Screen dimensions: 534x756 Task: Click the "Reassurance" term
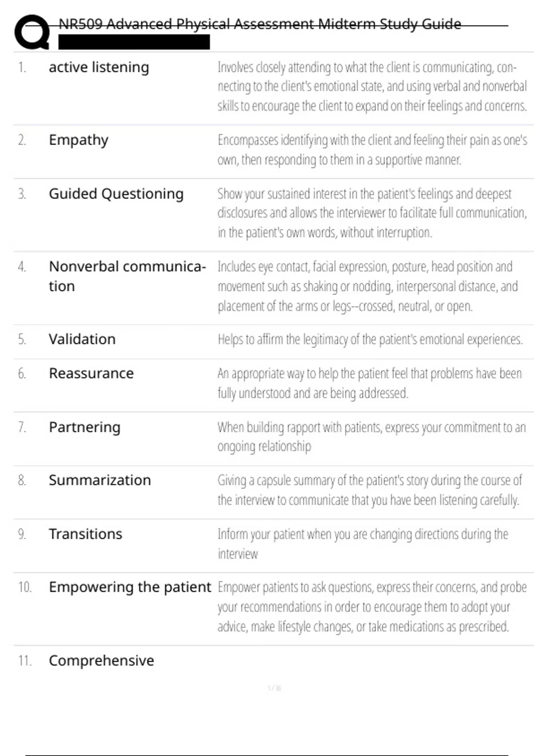tap(91, 374)
